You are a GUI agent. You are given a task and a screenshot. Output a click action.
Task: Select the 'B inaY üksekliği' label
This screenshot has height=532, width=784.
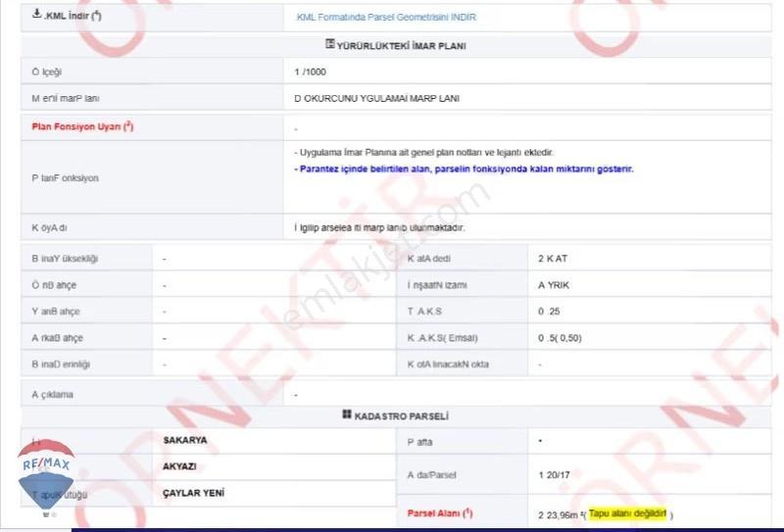click(65, 259)
